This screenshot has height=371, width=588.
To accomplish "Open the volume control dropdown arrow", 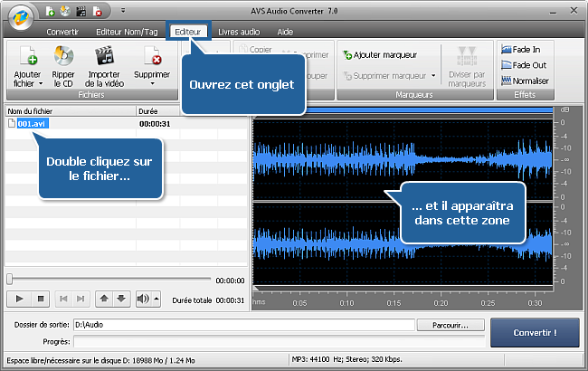I will pos(156,299).
